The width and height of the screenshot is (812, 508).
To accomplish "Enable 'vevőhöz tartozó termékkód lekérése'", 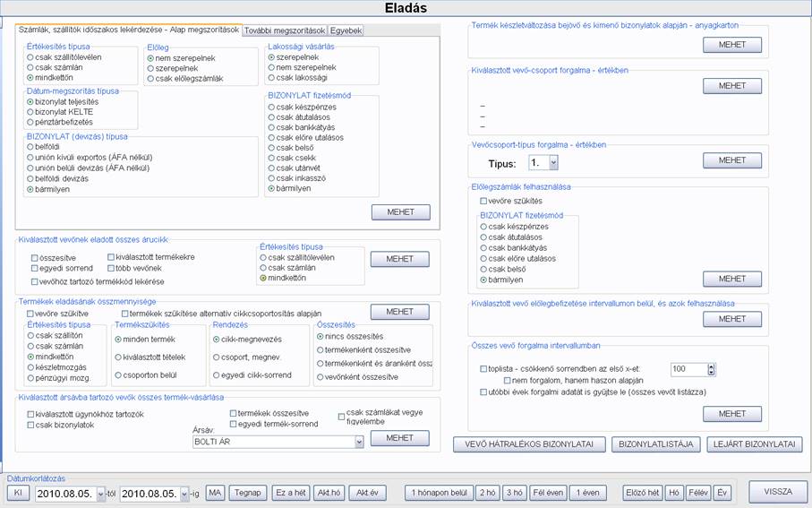I will 34,282.
